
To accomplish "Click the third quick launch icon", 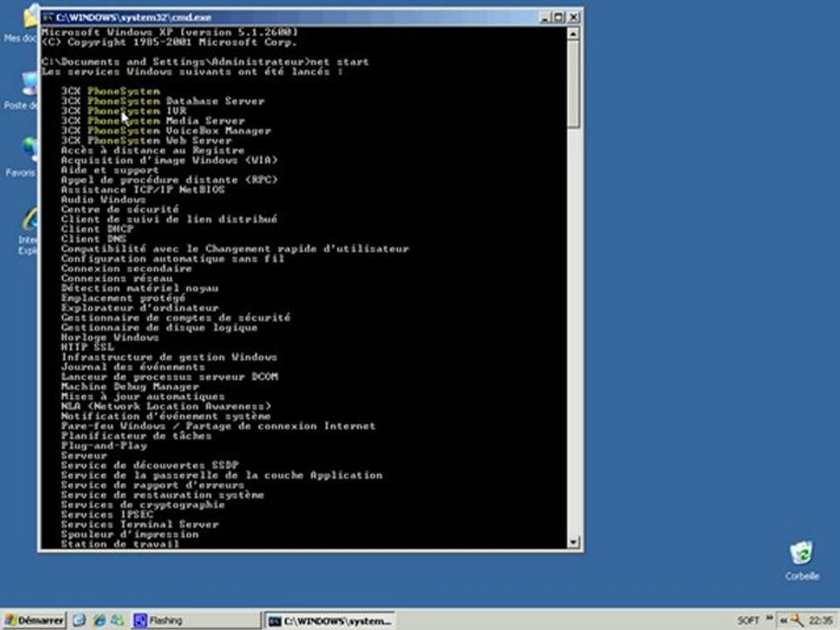I will [x=117, y=620].
